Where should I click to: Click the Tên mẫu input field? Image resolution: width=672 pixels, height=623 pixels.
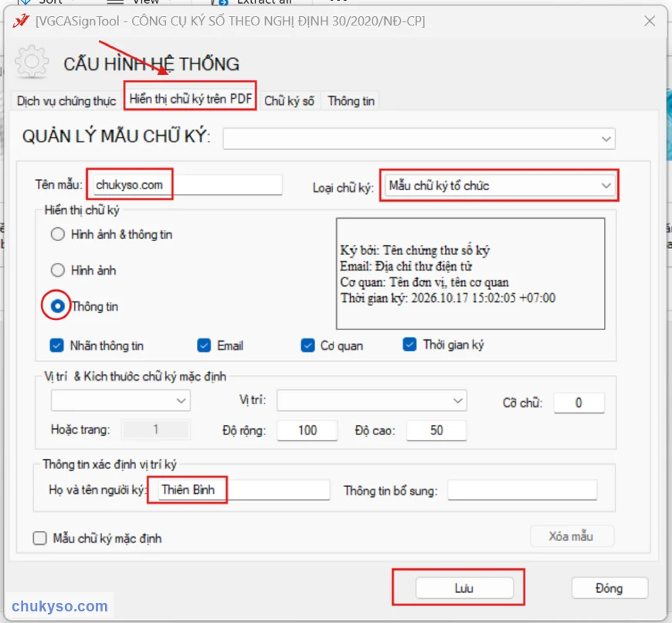click(188, 185)
